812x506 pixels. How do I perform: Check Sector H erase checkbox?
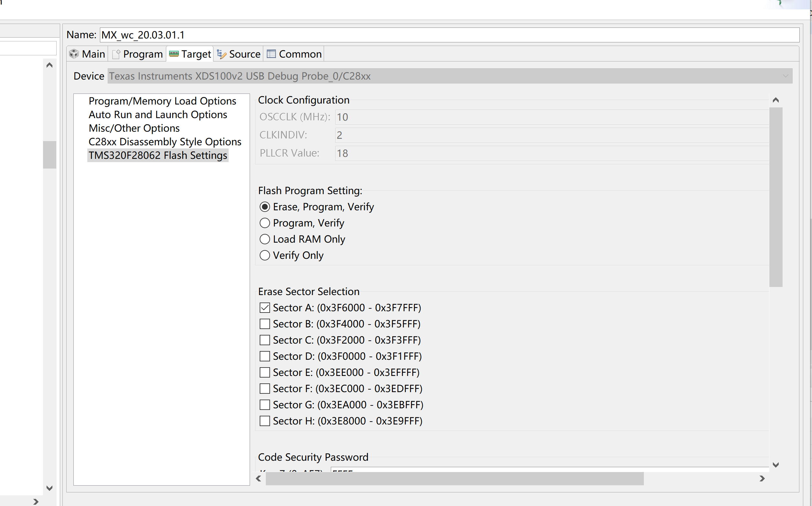265,421
